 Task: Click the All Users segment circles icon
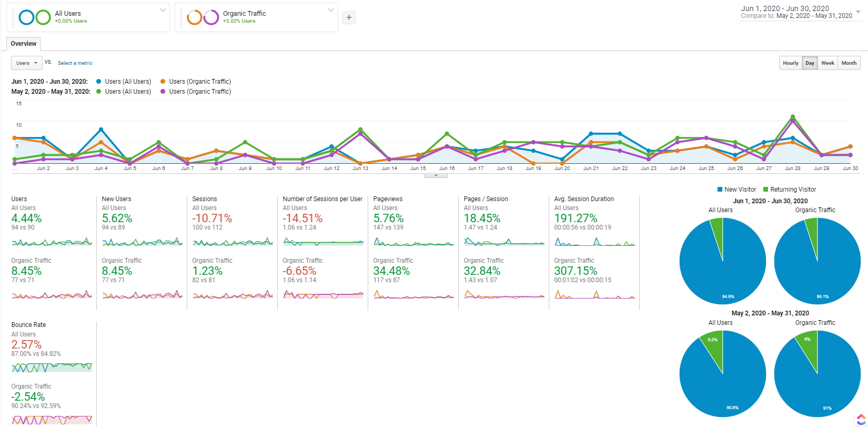35,17
